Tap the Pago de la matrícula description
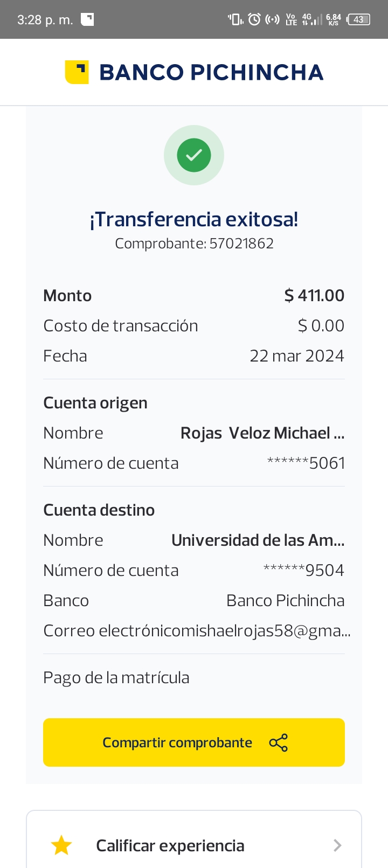 [116, 678]
